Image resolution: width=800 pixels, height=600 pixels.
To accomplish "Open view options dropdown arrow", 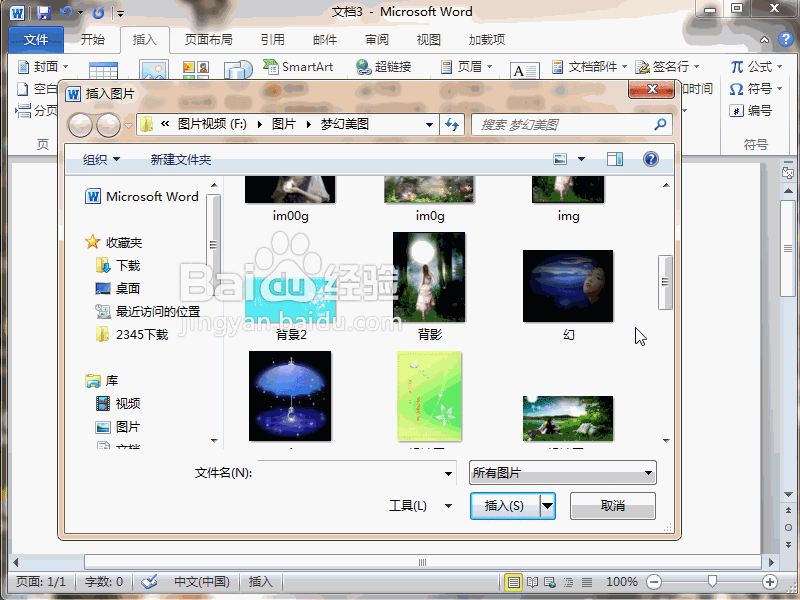I will 581,159.
